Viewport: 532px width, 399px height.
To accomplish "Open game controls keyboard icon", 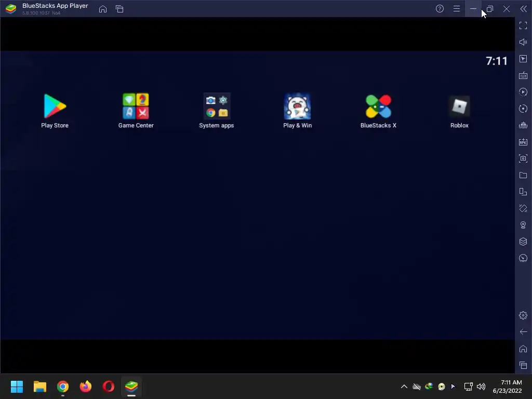I will (523, 75).
